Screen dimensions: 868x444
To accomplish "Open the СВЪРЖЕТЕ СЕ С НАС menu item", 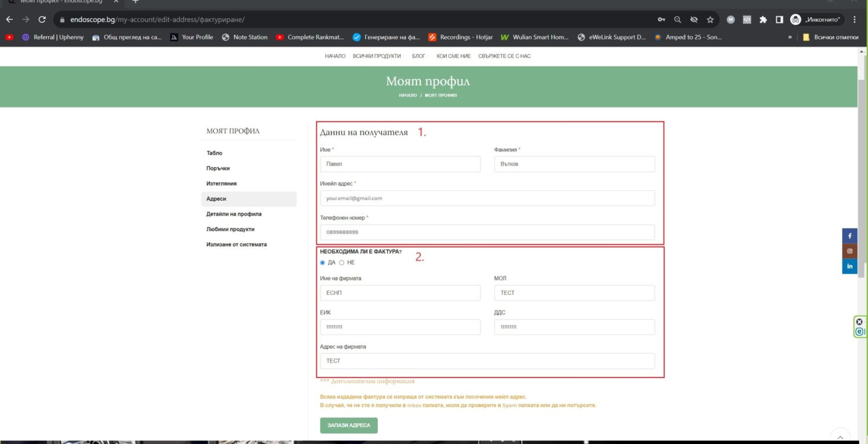I will 505,56.
